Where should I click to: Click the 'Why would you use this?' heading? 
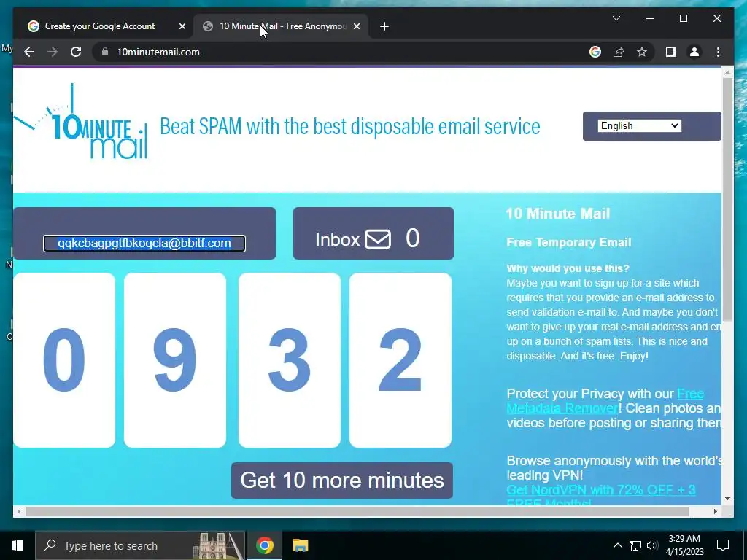568,268
